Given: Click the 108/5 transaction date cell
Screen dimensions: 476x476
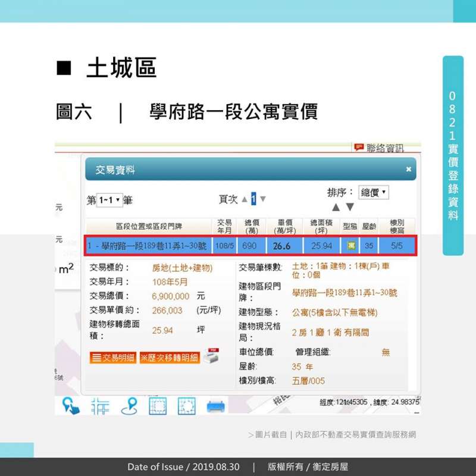Looking at the screenshot, I should 225,246.
